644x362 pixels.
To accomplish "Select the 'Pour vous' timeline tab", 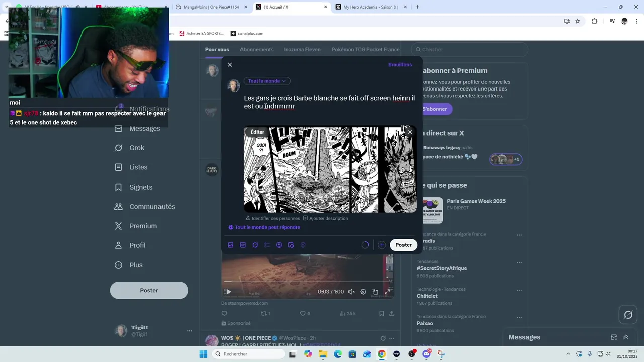I will coord(217,49).
